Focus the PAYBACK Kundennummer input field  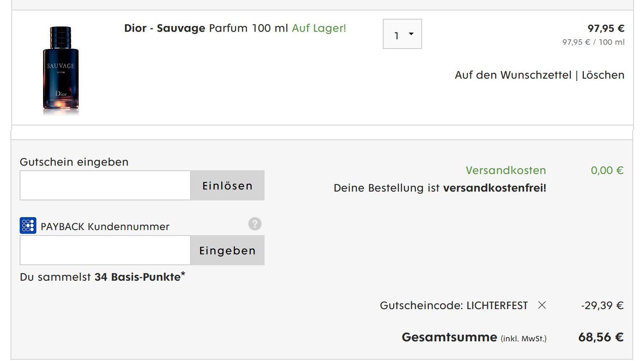pyautogui.click(x=105, y=250)
